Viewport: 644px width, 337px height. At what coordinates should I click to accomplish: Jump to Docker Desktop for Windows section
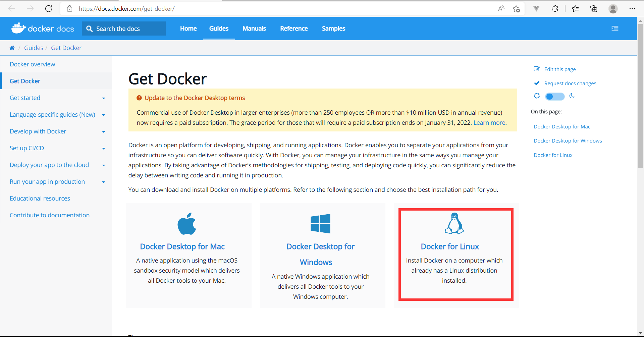coord(568,141)
